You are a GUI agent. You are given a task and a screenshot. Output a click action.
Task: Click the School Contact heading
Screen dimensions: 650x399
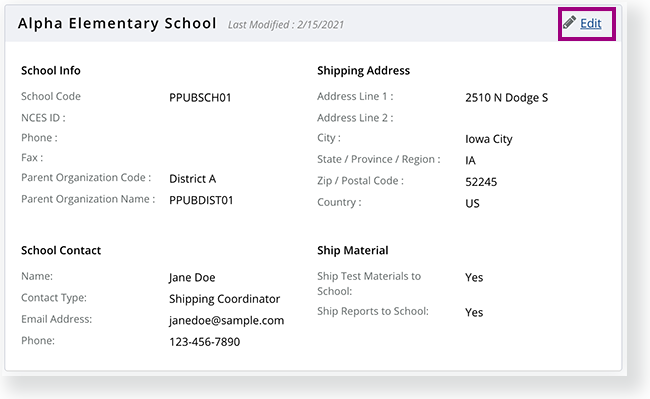61,250
